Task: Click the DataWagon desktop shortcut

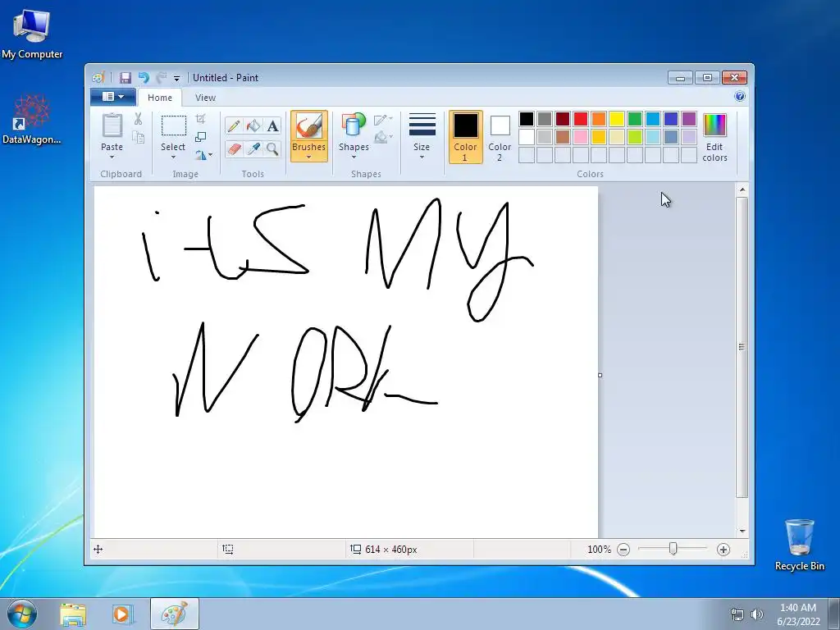Action: [32, 119]
